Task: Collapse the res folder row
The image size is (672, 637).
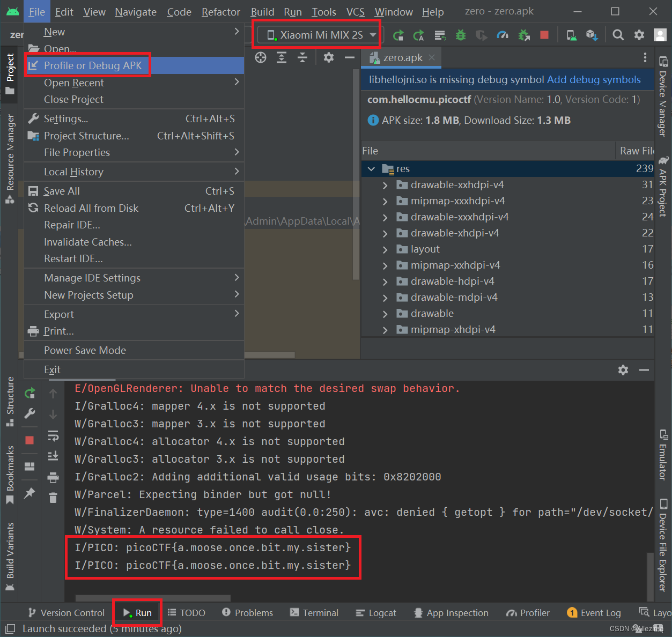Action: point(371,169)
